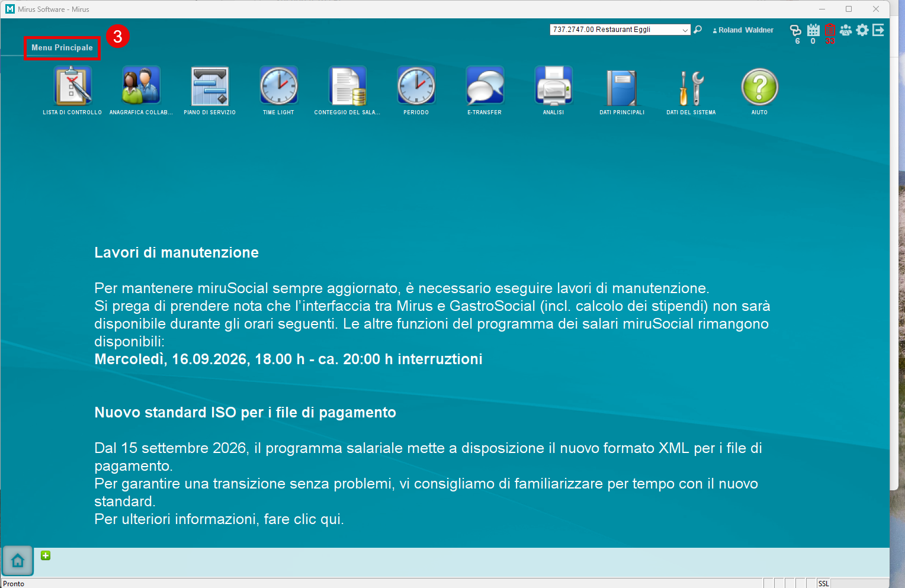Open the Analisi printer icon
905x588 pixels.
point(553,86)
